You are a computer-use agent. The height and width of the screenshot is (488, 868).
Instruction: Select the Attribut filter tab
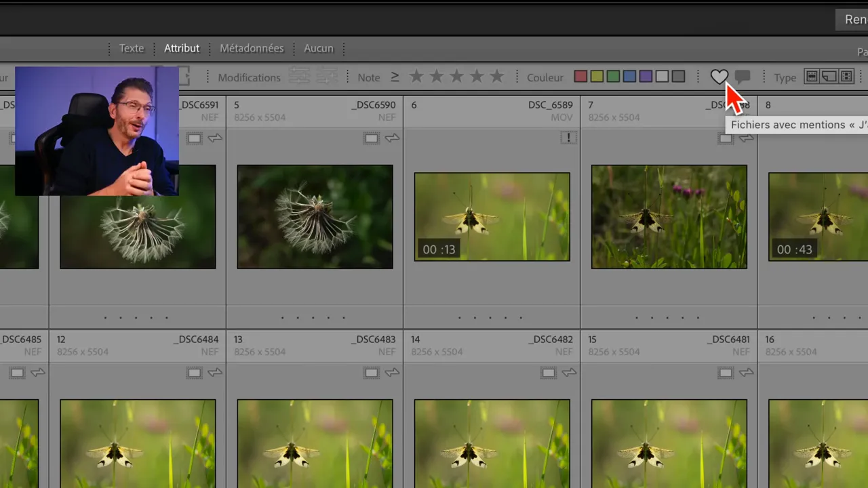[182, 48]
